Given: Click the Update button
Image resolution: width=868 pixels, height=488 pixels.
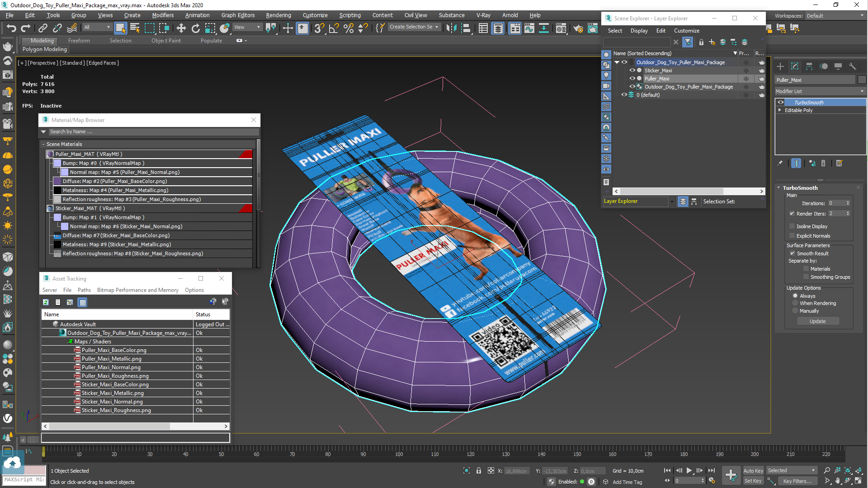Looking at the screenshot, I should [x=817, y=321].
